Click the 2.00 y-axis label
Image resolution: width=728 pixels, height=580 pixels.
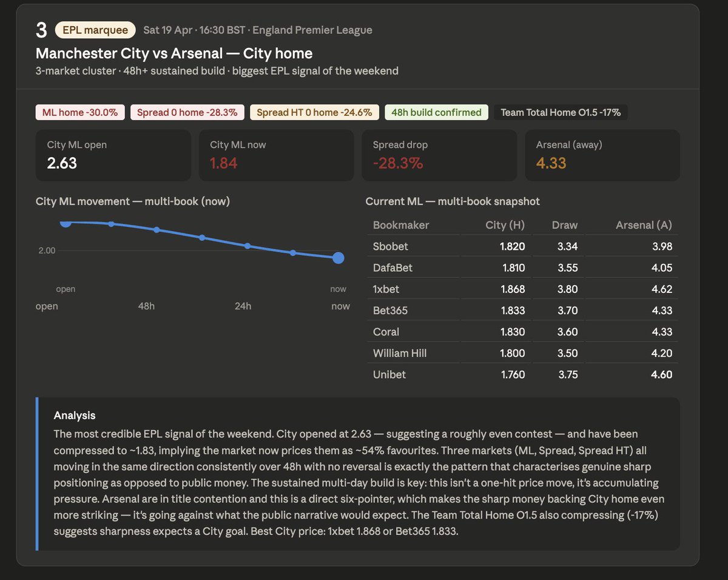point(47,251)
